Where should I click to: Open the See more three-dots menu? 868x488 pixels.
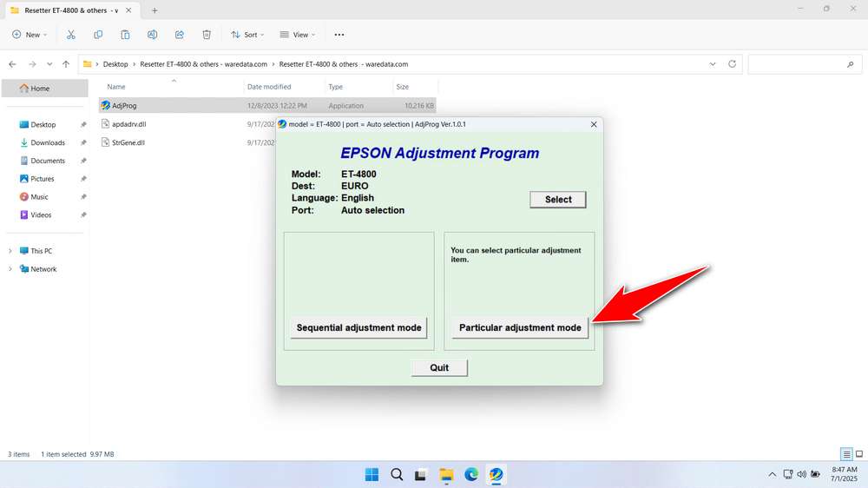tap(339, 35)
